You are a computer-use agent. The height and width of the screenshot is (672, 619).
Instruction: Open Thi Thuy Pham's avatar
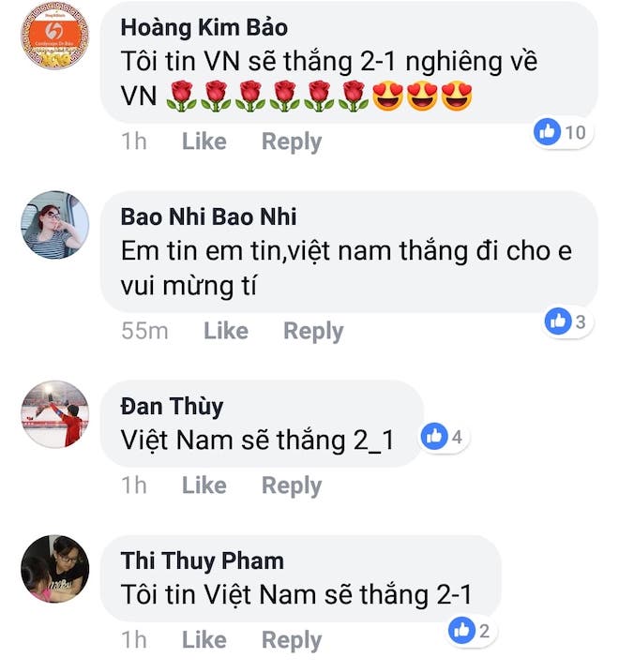tap(55, 569)
